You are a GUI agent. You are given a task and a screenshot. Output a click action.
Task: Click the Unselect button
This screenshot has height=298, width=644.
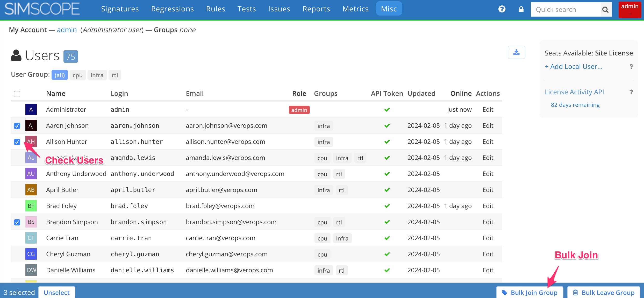pos(57,292)
